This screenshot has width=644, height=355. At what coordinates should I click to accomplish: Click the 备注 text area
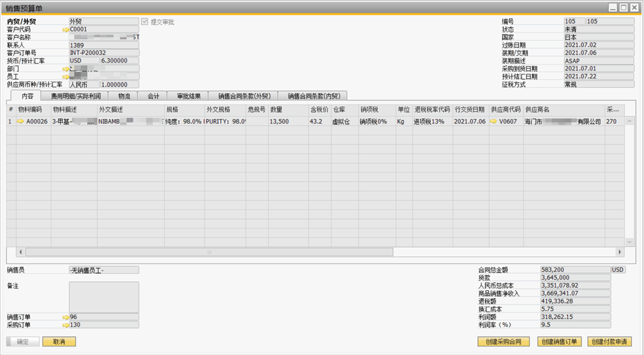[x=104, y=297]
